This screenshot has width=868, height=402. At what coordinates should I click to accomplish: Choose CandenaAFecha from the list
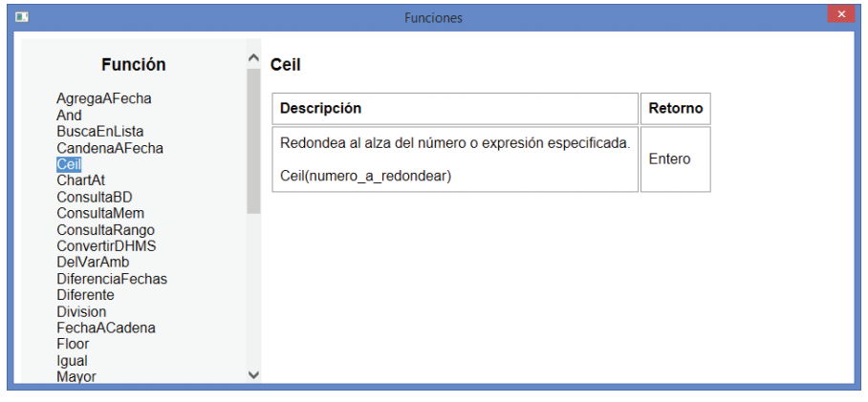click(109, 148)
